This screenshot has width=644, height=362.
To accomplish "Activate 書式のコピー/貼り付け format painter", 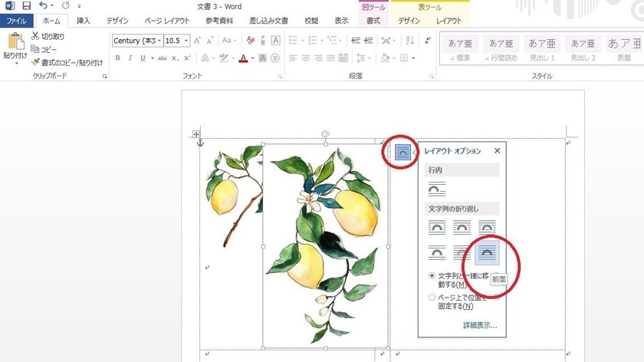I will (67, 62).
